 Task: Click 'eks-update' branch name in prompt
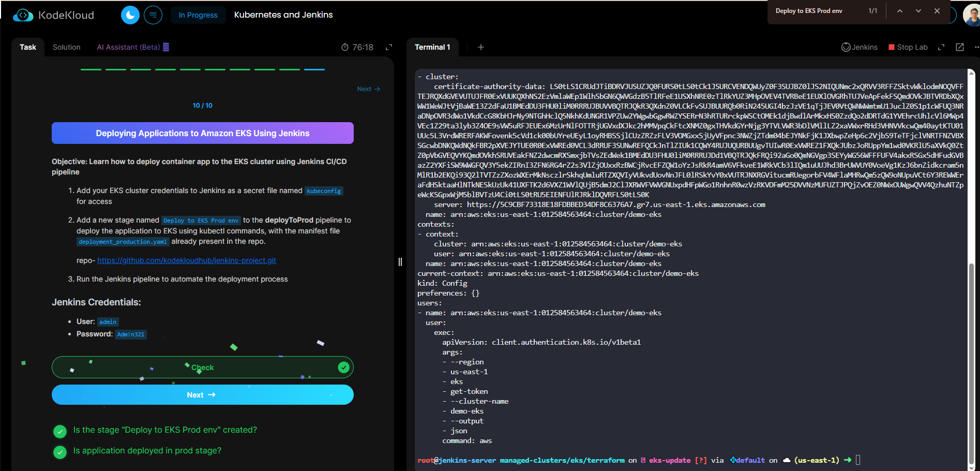670,460
